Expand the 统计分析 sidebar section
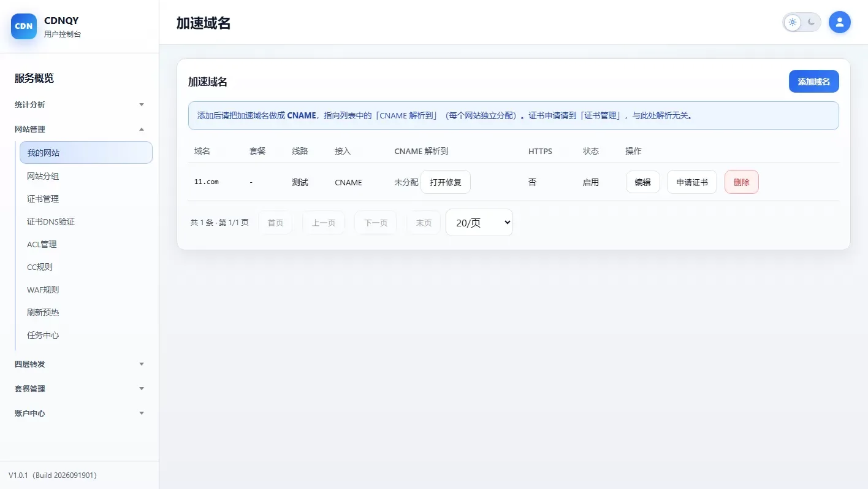Viewport: 868px width, 489px height. [80, 105]
